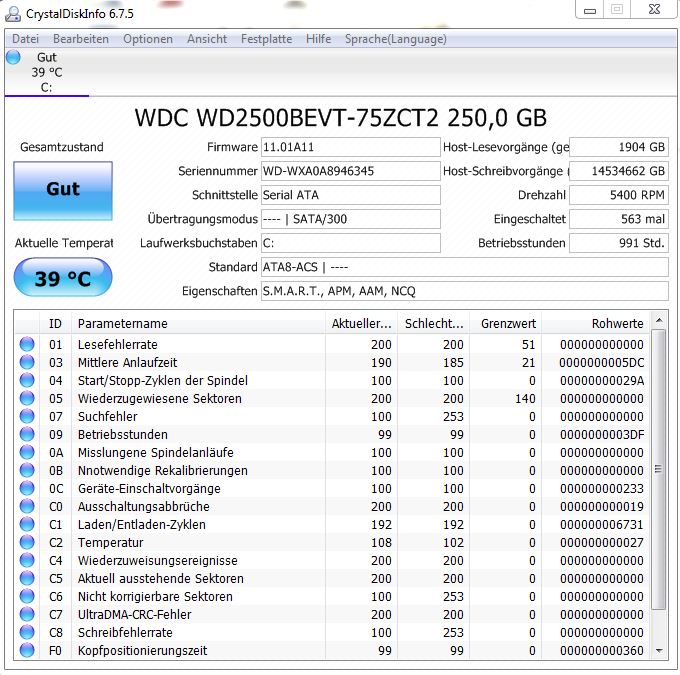Click the Parametername column header
680x675 pixels.
[198, 324]
